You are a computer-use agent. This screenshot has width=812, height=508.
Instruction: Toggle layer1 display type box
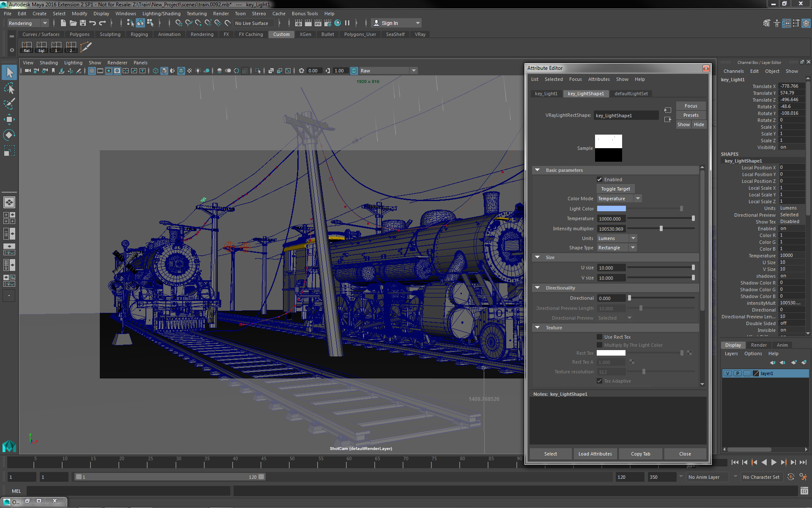tap(747, 373)
